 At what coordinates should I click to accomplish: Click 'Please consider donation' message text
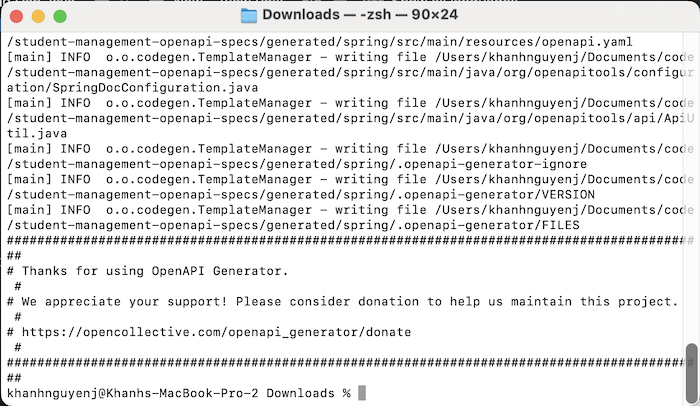327,301
